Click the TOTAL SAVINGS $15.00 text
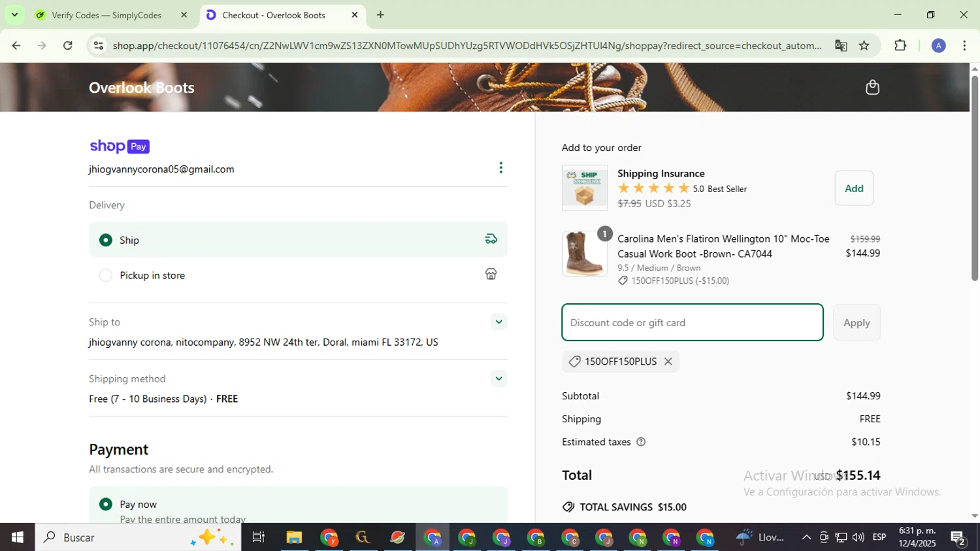 pos(633,507)
